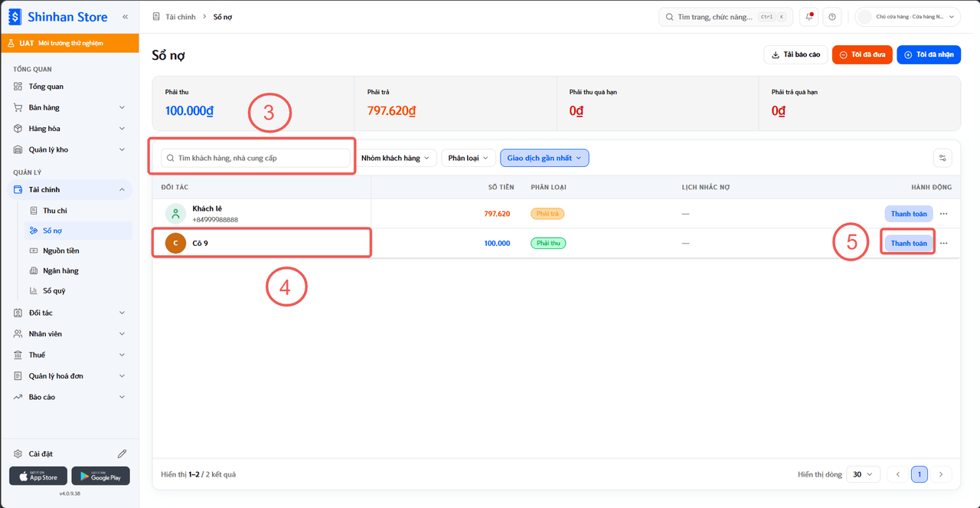The width and height of the screenshot is (980, 508).
Task: Click the Tôi đã đưa button
Action: point(862,54)
